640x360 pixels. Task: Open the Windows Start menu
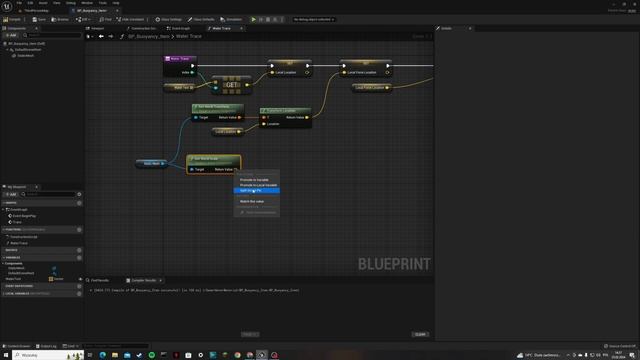pos(6,355)
